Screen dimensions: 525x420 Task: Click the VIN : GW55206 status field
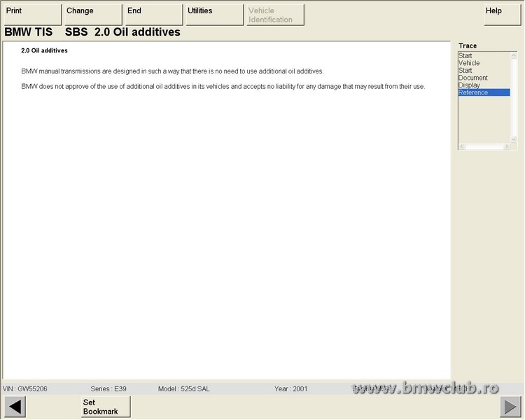coord(25,389)
